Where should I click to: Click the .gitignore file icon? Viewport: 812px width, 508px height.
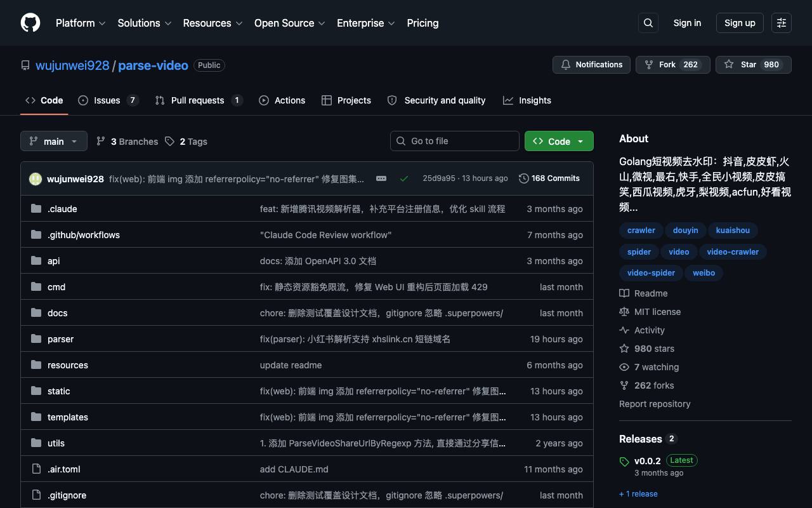36,495
